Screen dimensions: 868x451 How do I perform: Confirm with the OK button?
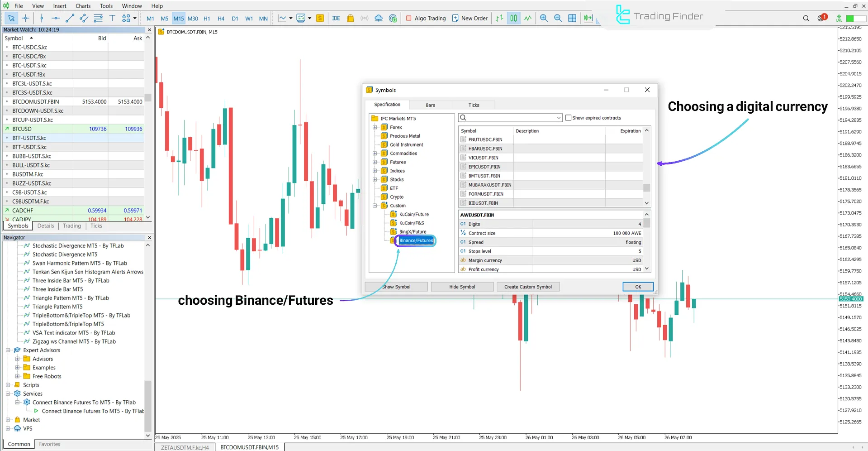(x=638, y=287)
